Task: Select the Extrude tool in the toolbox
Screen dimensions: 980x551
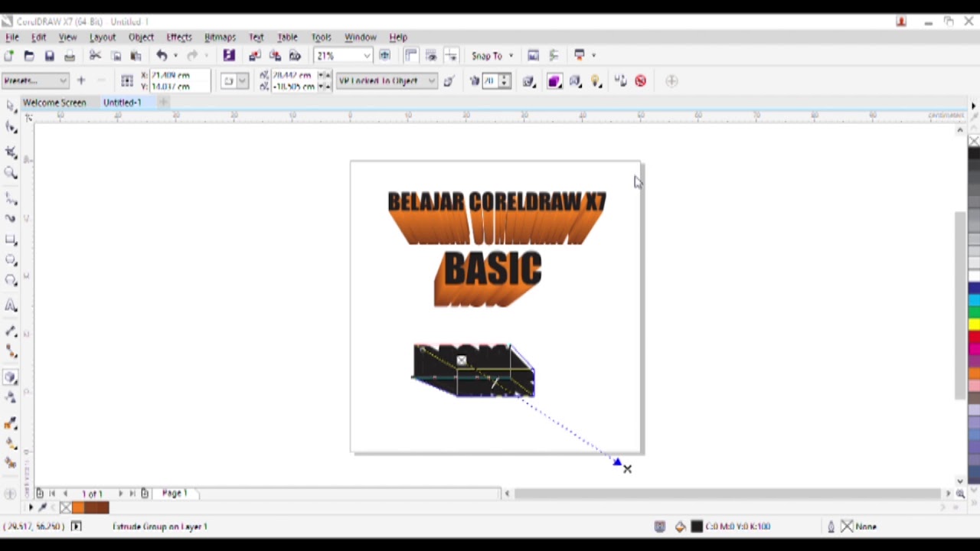Action: point(11,377)
